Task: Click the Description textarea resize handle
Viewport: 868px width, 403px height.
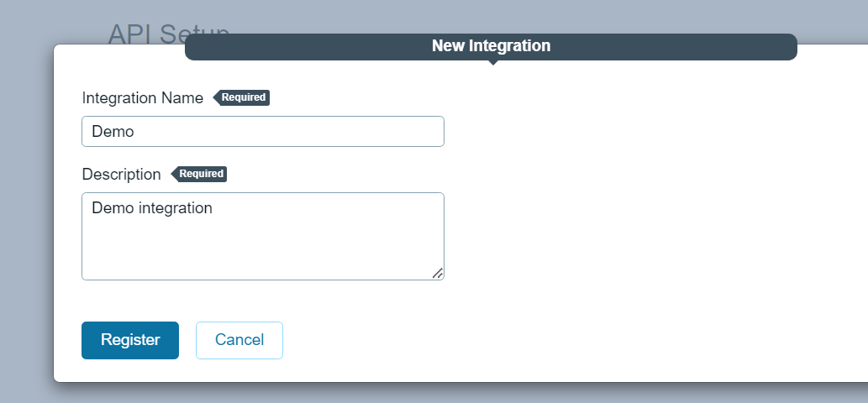Action: coord(438,273)
